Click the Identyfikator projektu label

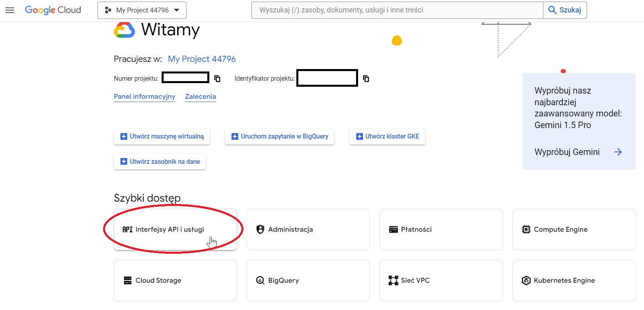coord(265,78)
